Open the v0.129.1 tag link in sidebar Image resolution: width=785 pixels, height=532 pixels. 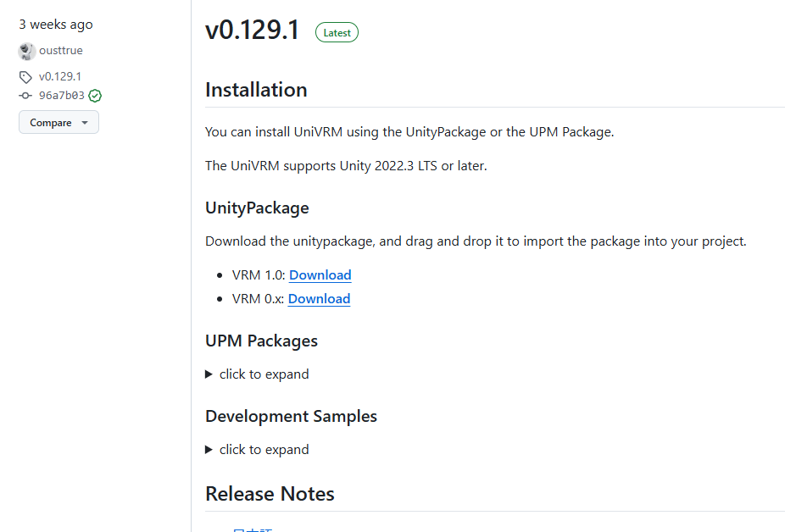pyautogui.click(x=60, y=76)
